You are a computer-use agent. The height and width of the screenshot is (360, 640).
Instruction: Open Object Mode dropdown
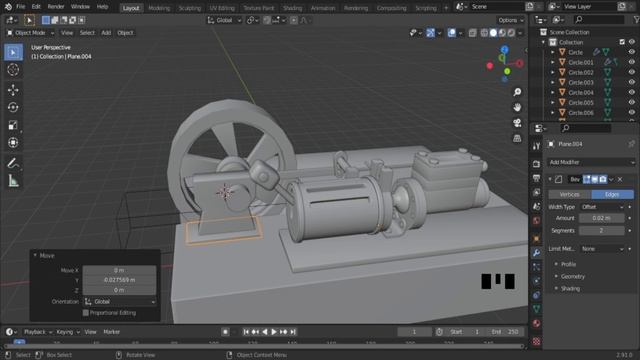[30, 33]
